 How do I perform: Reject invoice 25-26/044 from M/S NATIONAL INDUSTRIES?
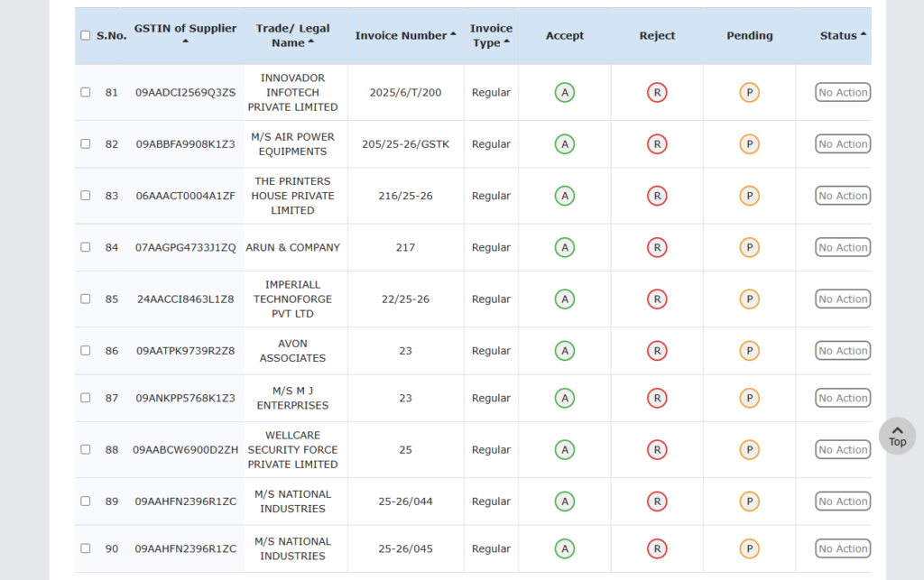pos(657,502)
